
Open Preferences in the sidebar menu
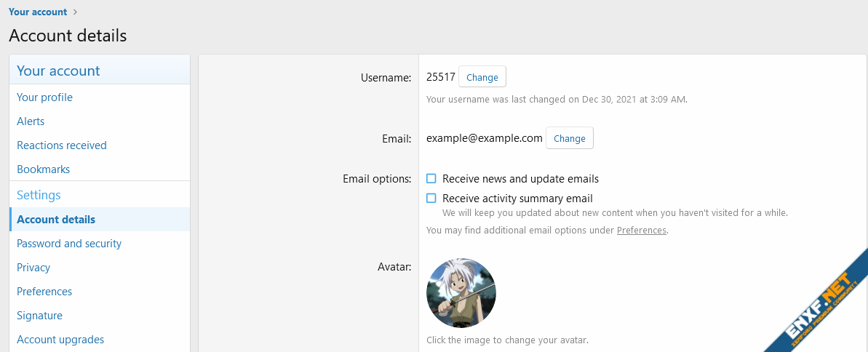(44, 292)
